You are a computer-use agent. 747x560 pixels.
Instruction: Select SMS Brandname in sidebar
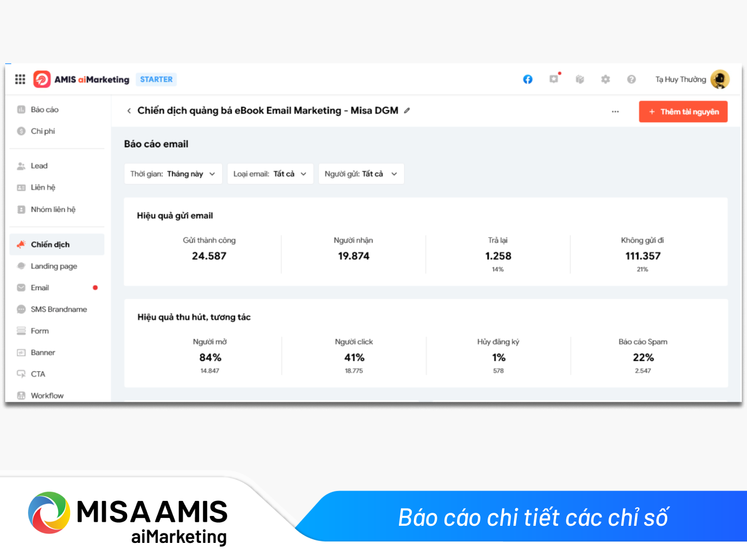tap(59, 310)
